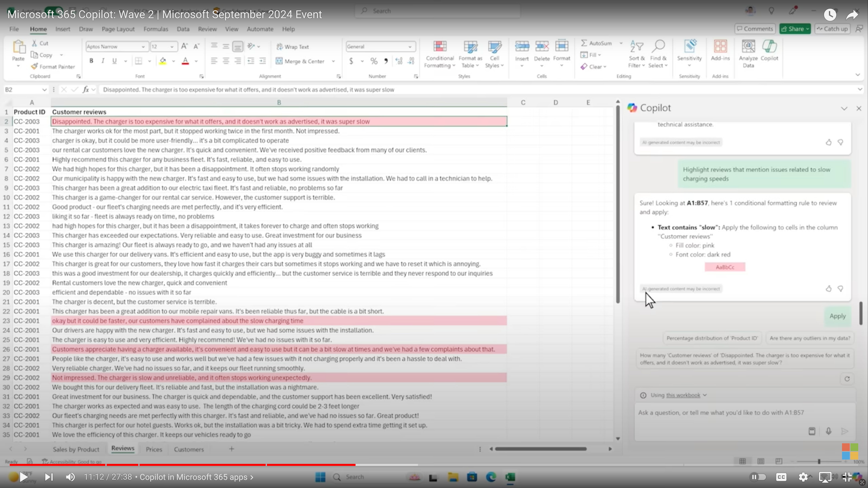Screen dimensions: 868x488
Task: Click the Format cells icon
Action: tap(562, 46)
